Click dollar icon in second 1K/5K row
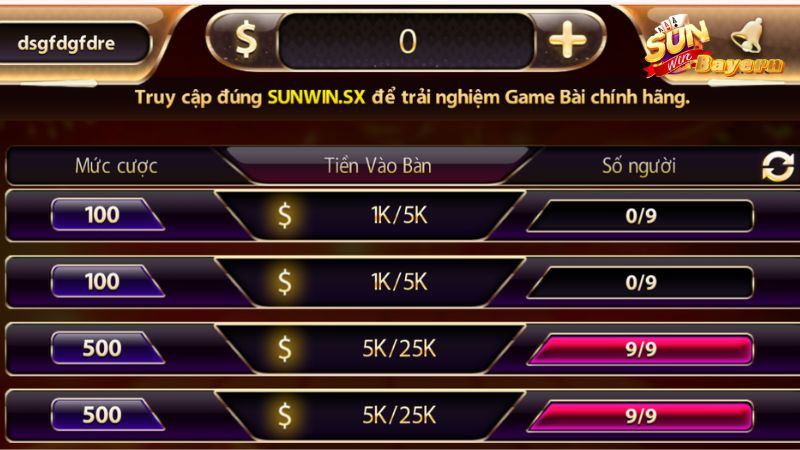 click(285, 282)
